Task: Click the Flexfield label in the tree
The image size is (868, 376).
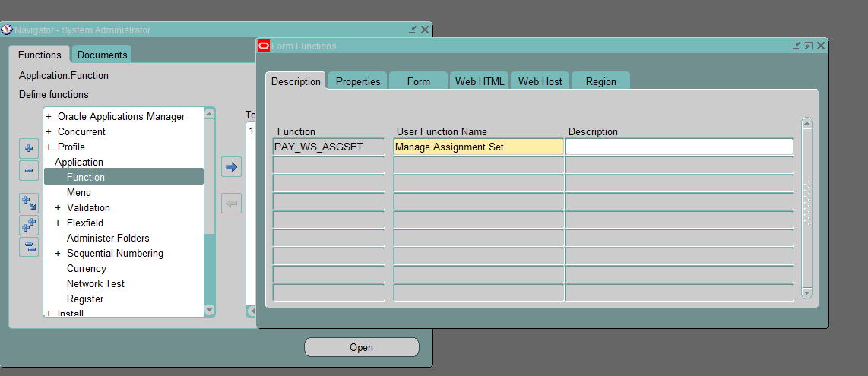Action: tap(84, 223)
